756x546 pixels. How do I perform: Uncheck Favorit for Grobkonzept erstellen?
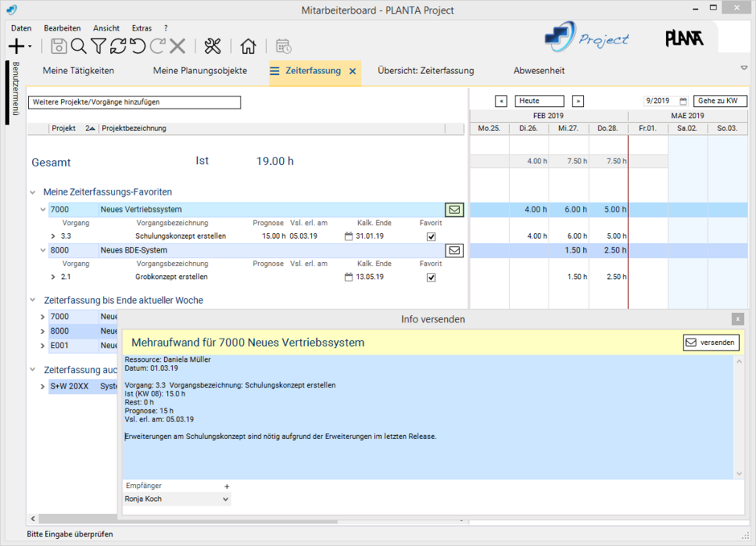point(431,277)
